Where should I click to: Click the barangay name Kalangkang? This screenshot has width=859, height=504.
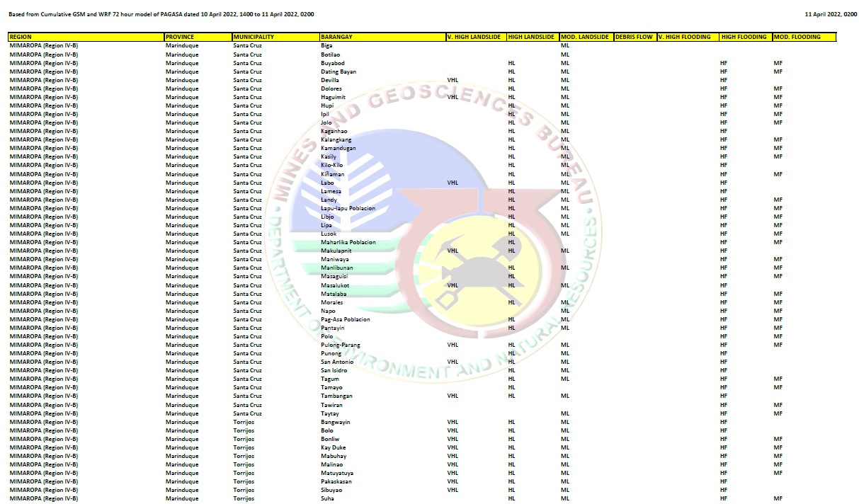336,139
